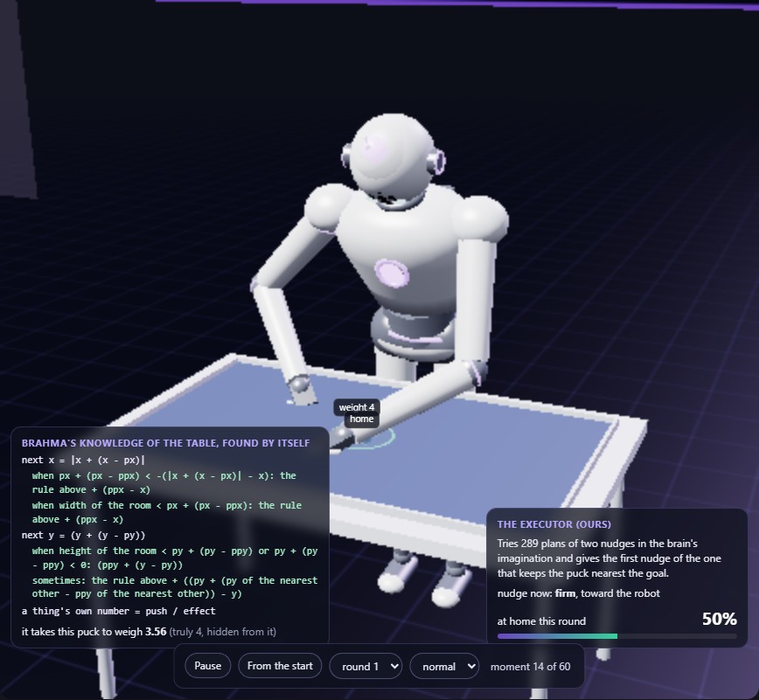Image resolution: width=759 pixels, height=700 pixels.
Task: Click the Brahma's Knowledge of the Table heading
Action: coord(165,443)
